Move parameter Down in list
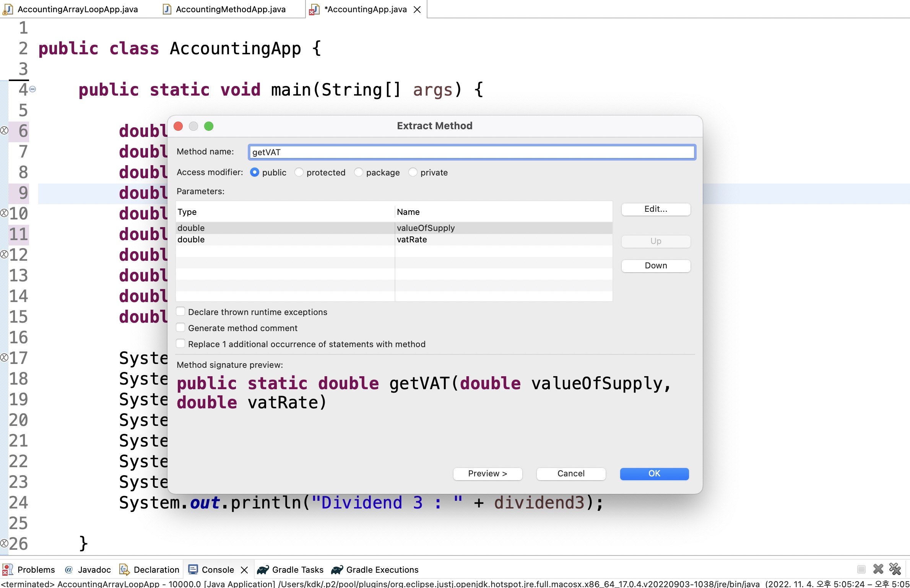The height and width of the screenshot is (588, 910). tap(655, 266)
